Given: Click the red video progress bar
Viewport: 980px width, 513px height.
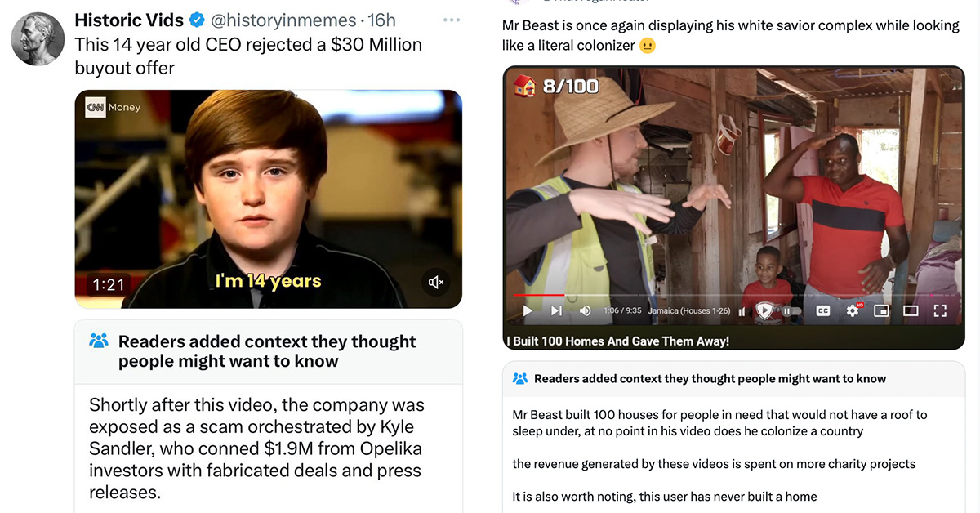Looking at the screenshot, I should [539, 295].
